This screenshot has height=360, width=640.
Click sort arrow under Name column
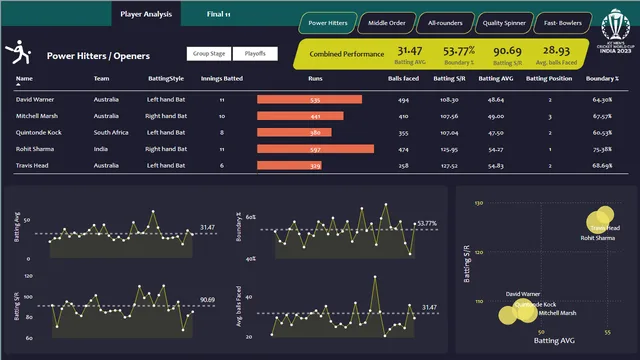point(18,84)
